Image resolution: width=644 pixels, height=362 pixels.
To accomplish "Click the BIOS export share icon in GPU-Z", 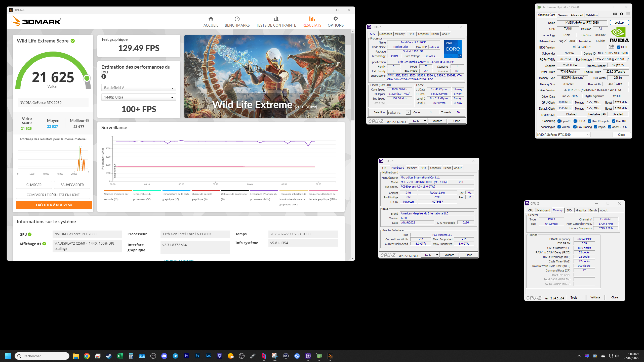I will coord(611,47).
